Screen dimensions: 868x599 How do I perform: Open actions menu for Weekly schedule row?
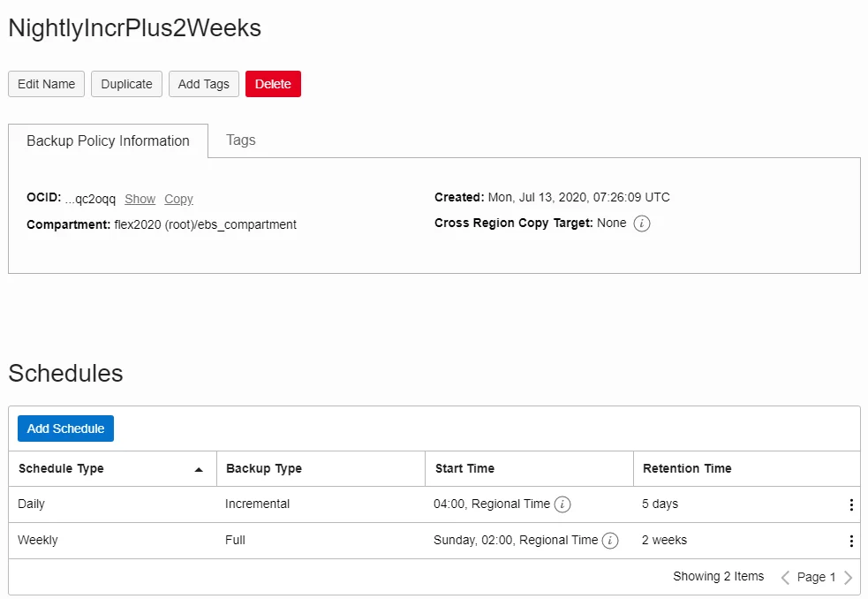(x=851, y=541)
